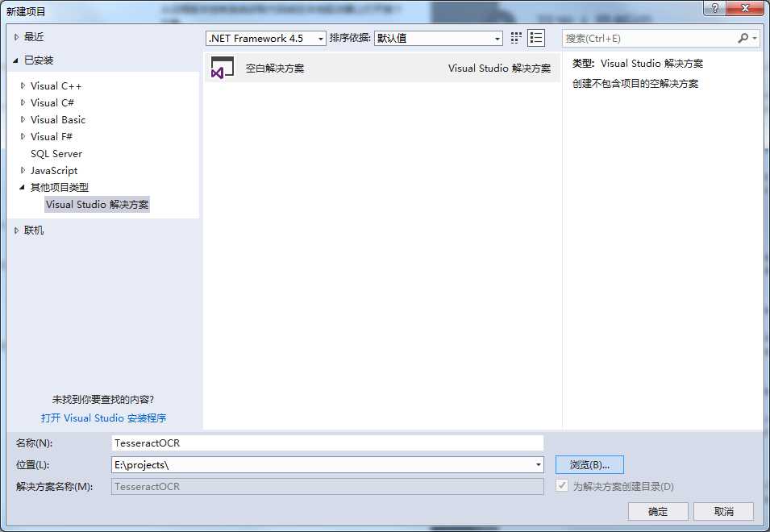Toggle 为解决方案创建目录 checkbox
Image resolution: width=770 pixels, height=532 pixels.
tap(562, 486)
